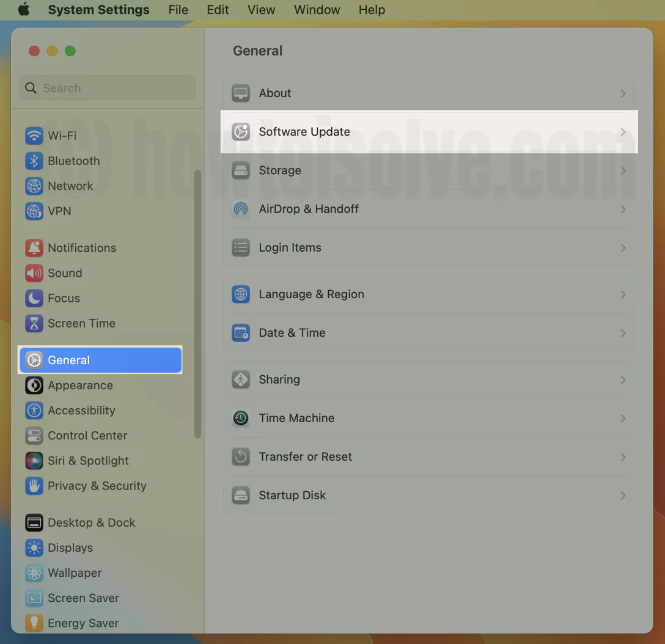Screen dimensions: 665x644
Task: Expand the Transfer or Reset chevron
Action: pyautogui.click(x=623, y=456)
